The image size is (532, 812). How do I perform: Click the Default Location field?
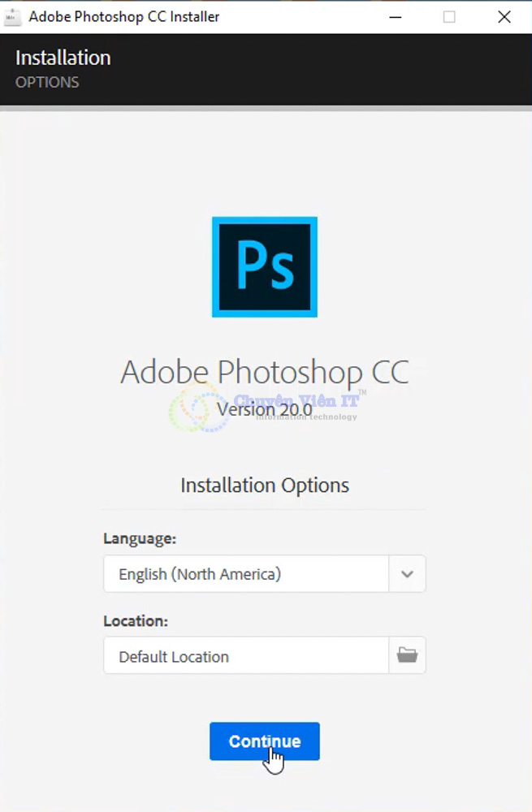pyautogui.click(x=246, y=656)
